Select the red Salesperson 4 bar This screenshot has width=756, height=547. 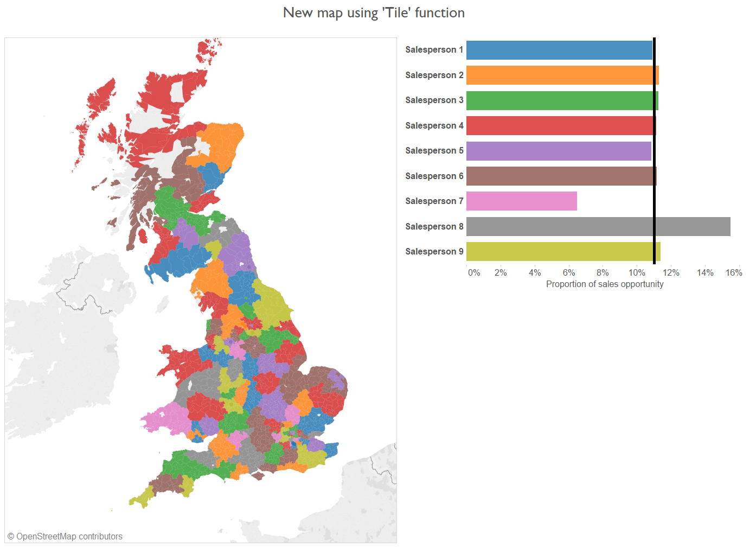559,126
